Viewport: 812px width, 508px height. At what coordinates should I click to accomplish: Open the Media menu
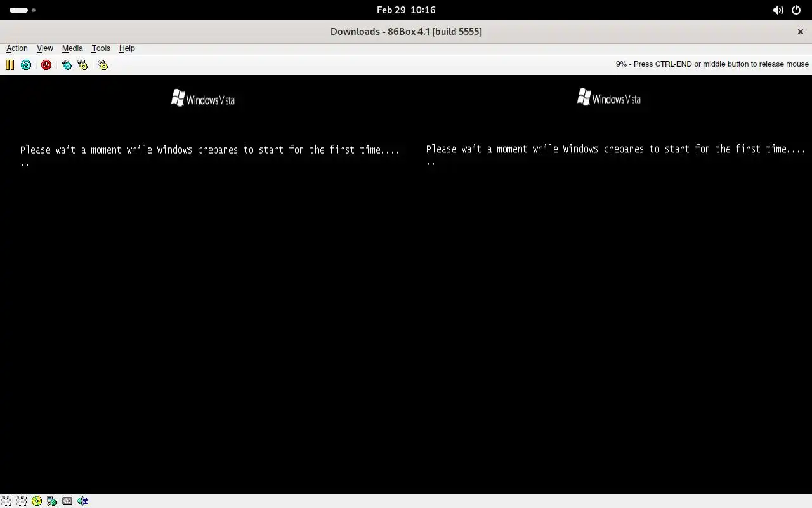coord(72,48)
